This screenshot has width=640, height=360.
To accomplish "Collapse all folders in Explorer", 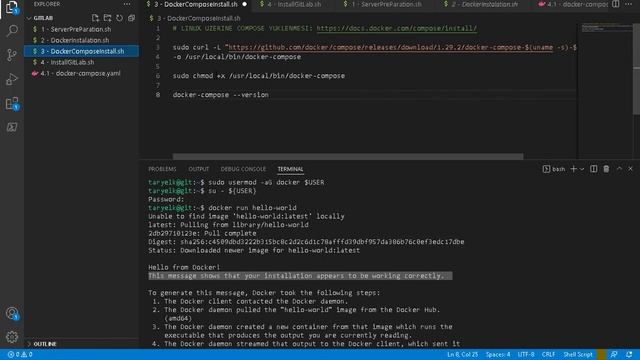I will pyautogui.click(x=131, y=18).
